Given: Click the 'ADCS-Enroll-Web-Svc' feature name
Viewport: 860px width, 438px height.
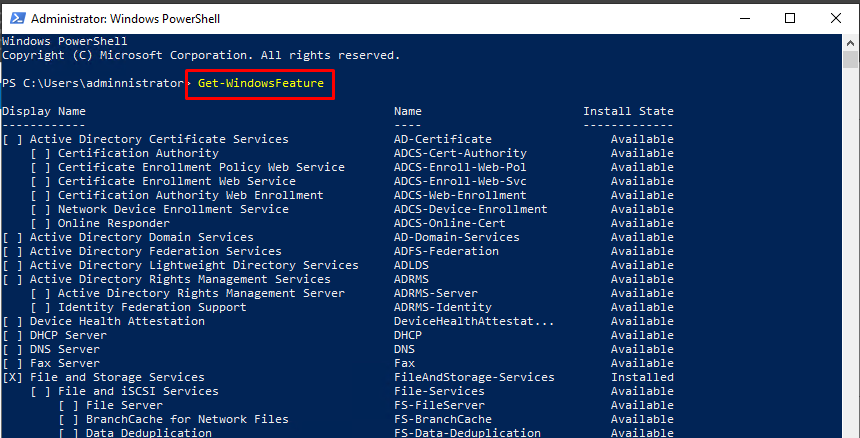Looking at the screenshot, I should (460, 181).
